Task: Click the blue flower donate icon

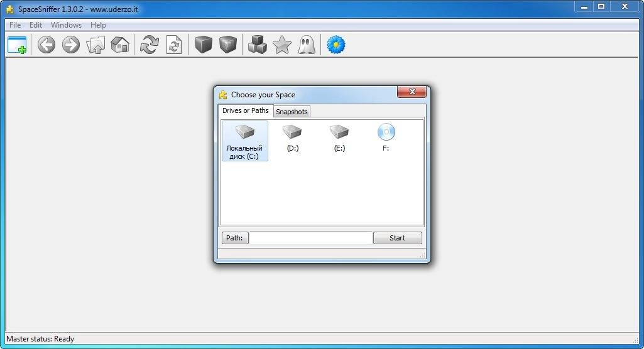Action: coord(336,45)
